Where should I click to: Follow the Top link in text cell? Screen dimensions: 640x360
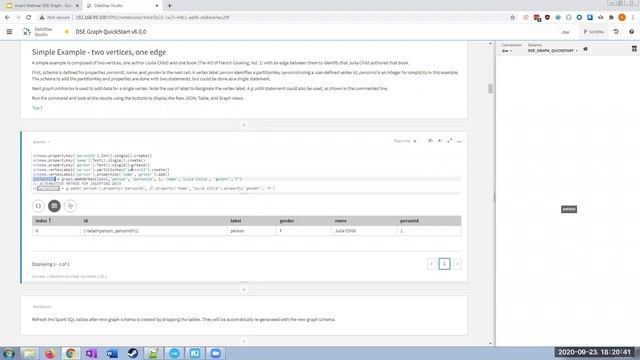point(37,108)
